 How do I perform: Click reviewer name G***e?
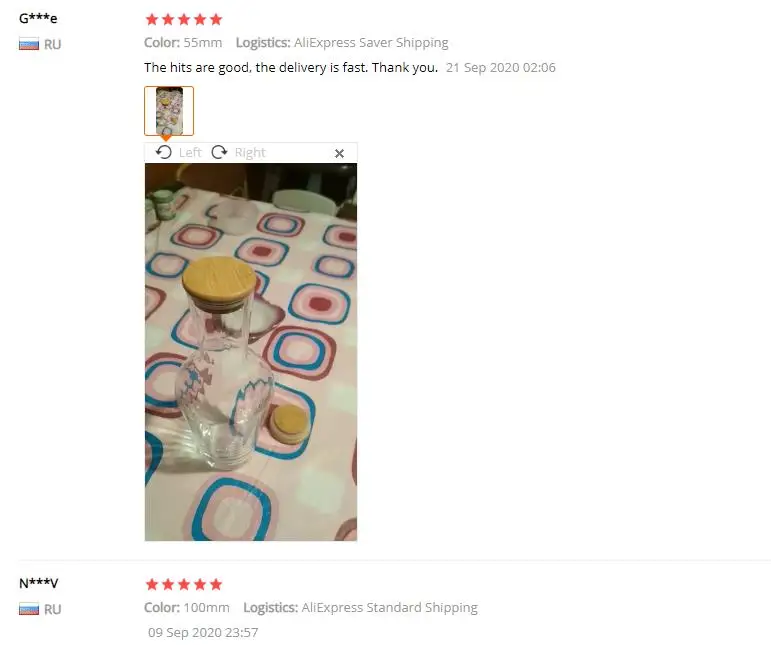coord(38,19)
